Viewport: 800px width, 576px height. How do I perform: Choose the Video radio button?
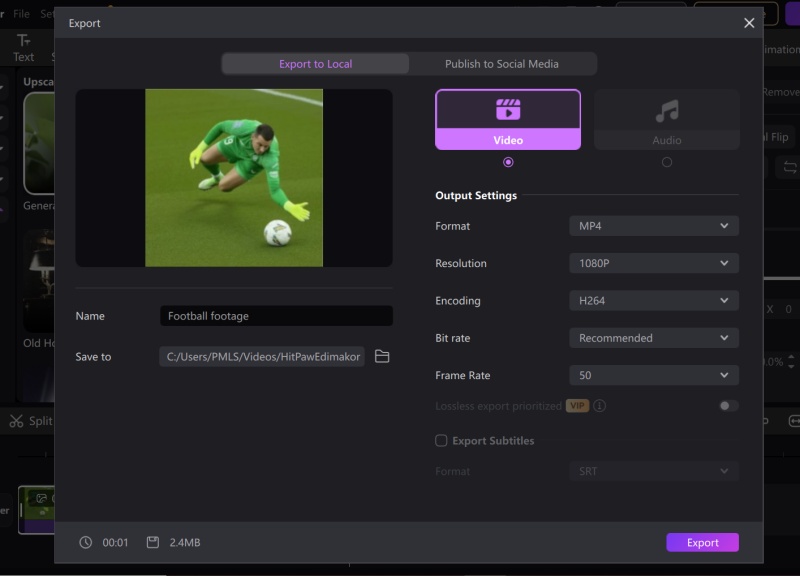[x=508, y=162]
